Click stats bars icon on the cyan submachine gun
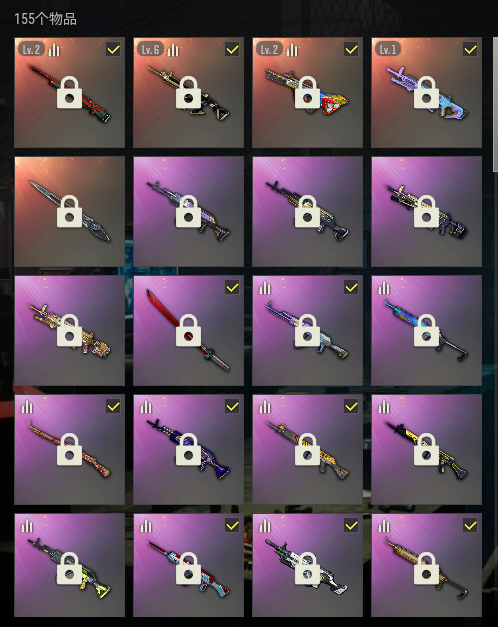This screenshot has height=627, width=498. [384, 288]
